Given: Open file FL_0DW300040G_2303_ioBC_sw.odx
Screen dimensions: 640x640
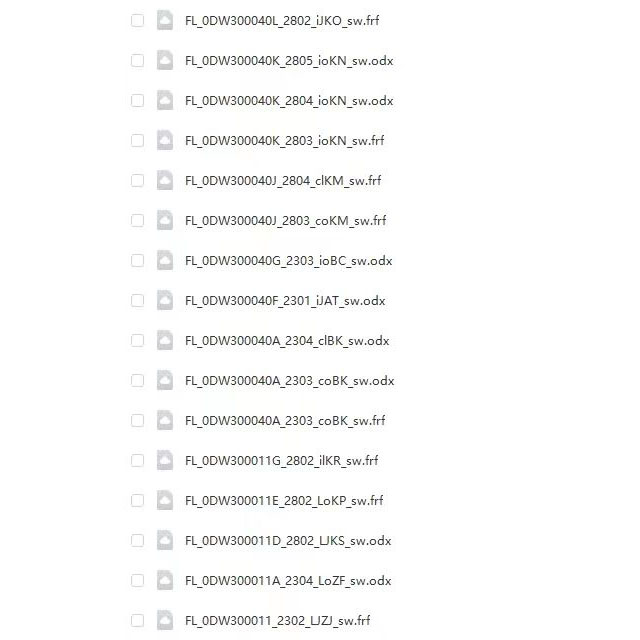Looking at the screenshot, I should [x=289, y=261].
